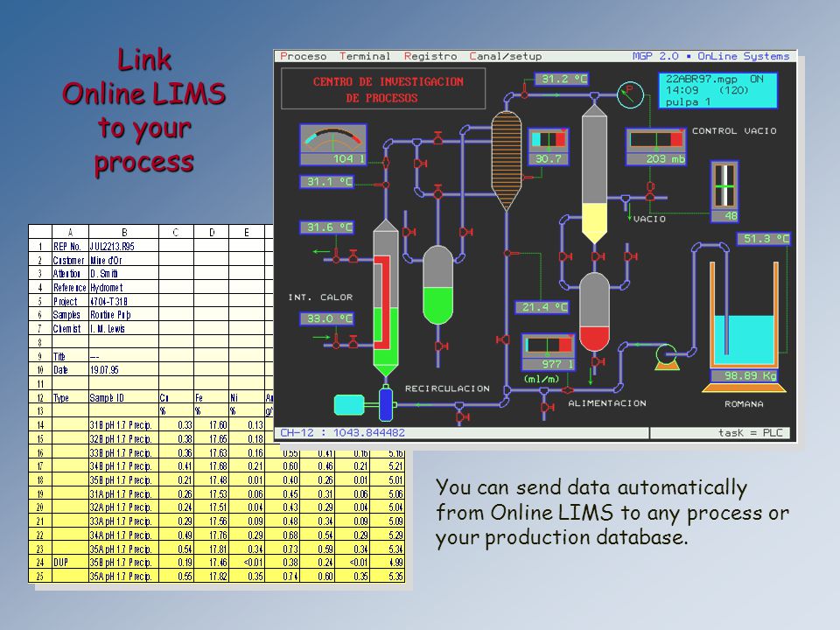Screen dimensions: 840x630
Task: Click the 31.1 °C temperature readout
Action: (326, 182)
